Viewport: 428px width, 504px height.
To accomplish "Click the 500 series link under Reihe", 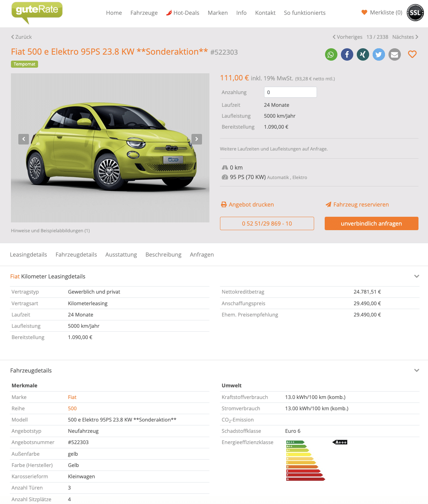I will (72, 408).
